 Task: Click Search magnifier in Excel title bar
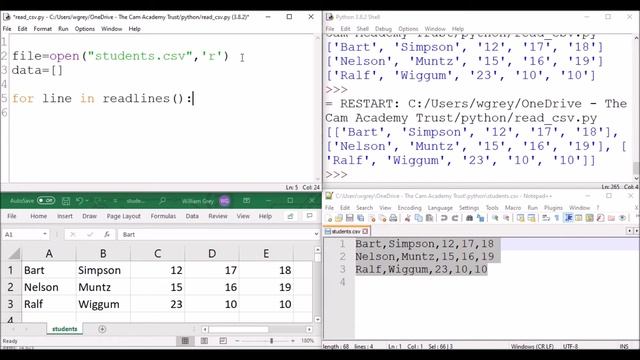click(x=162, y=201)
